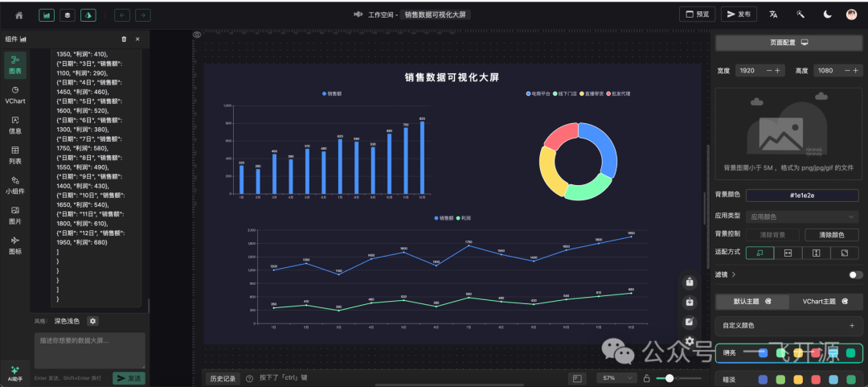
Task: Switch to 默认主题 tab
Action: click(752, 302)
